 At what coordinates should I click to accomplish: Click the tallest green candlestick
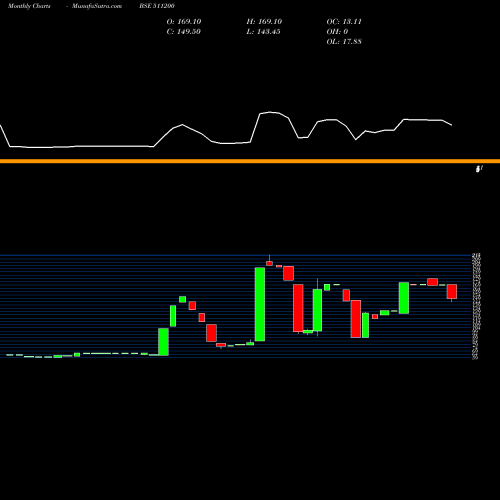(260, 304)
